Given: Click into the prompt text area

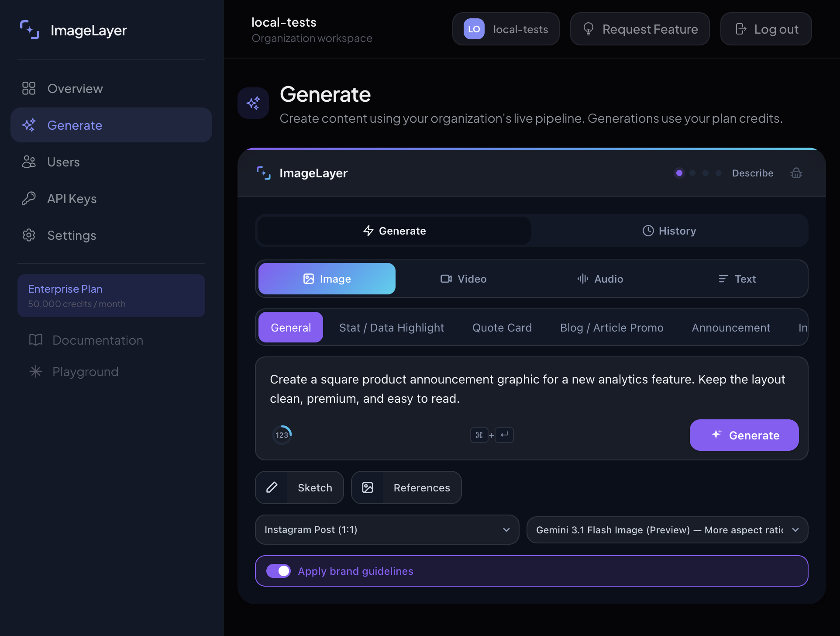Looking at the screenshot, I should pyautogui.click(x=532, y=389).
